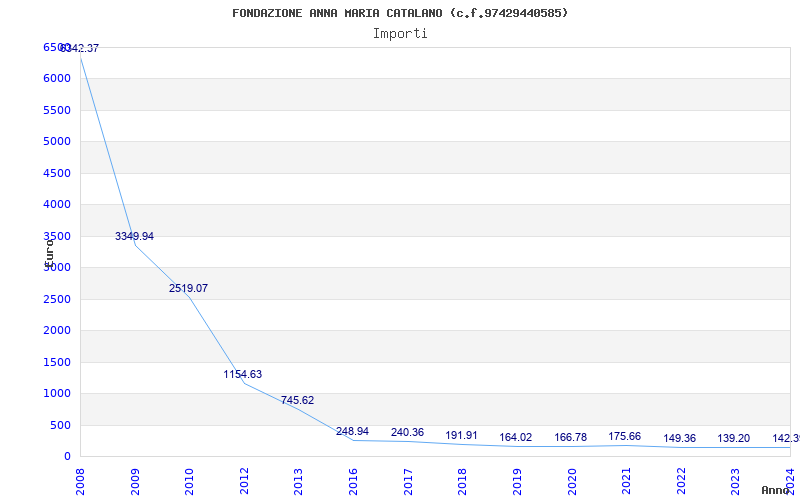Viewport: 800px width, 500px height.
Task: Click the x-axis year 2020
Action: (x=571, y=482)
